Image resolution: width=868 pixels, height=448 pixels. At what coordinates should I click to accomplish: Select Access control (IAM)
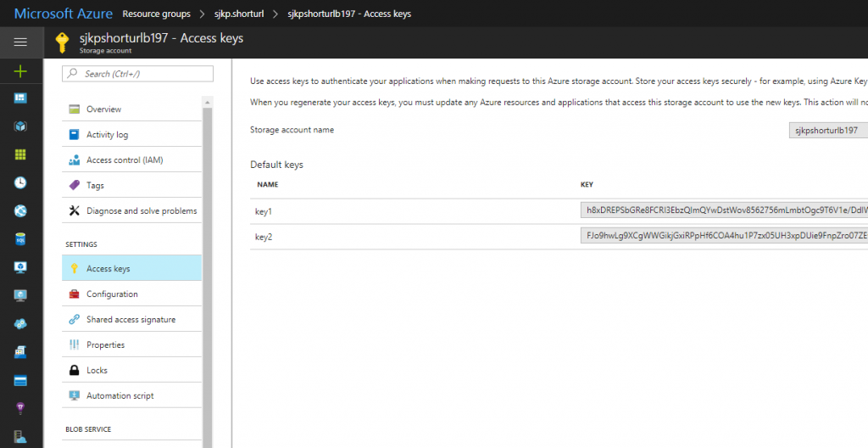tap(124, 160)
